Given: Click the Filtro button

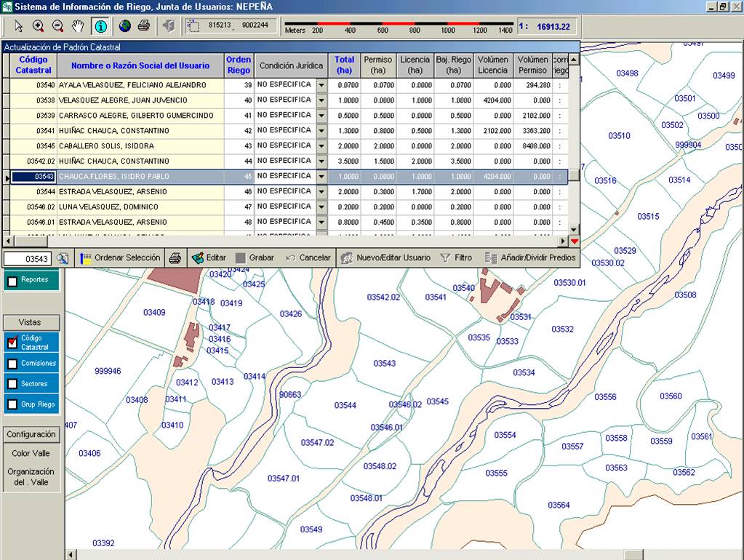Looking at the screenshot, I should [456, 258].
